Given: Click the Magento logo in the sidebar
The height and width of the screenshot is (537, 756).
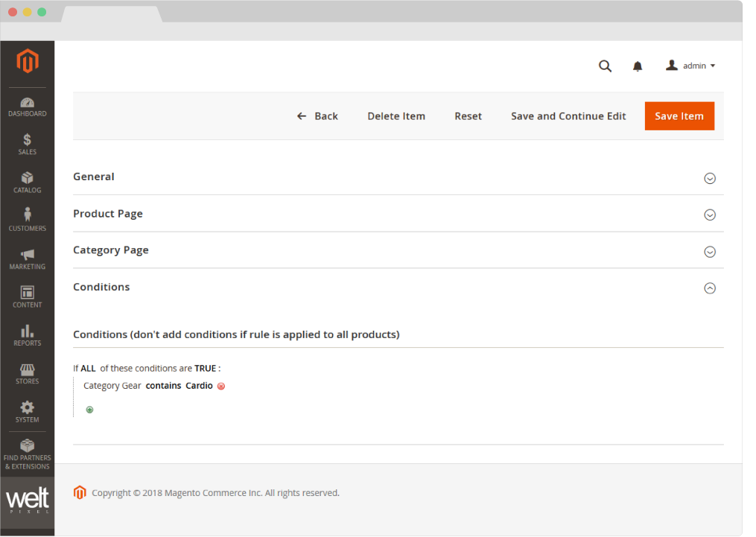Looking at the screenshot, I should coord(28,63).
